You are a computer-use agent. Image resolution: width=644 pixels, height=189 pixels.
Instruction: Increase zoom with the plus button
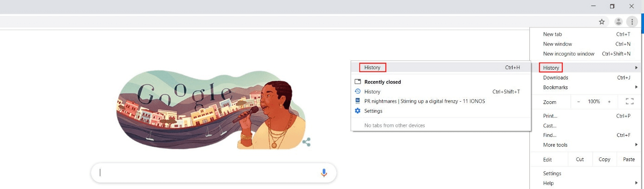pos(609,101)
